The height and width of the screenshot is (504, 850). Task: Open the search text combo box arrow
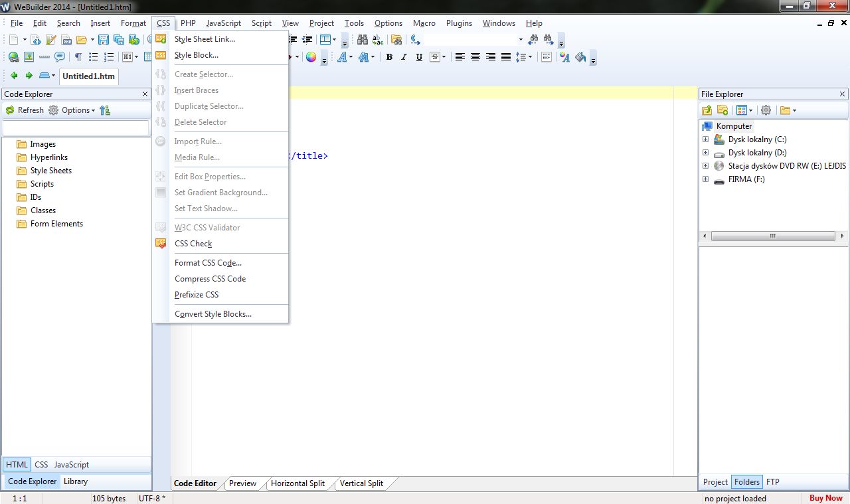click(521, 40)
